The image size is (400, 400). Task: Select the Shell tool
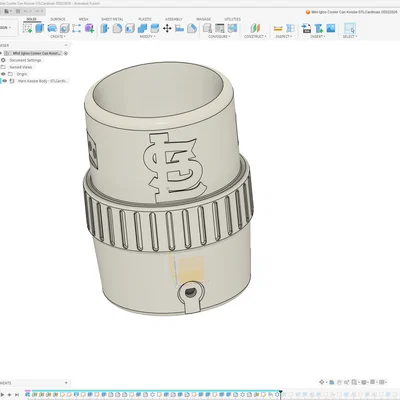[130, 28]
